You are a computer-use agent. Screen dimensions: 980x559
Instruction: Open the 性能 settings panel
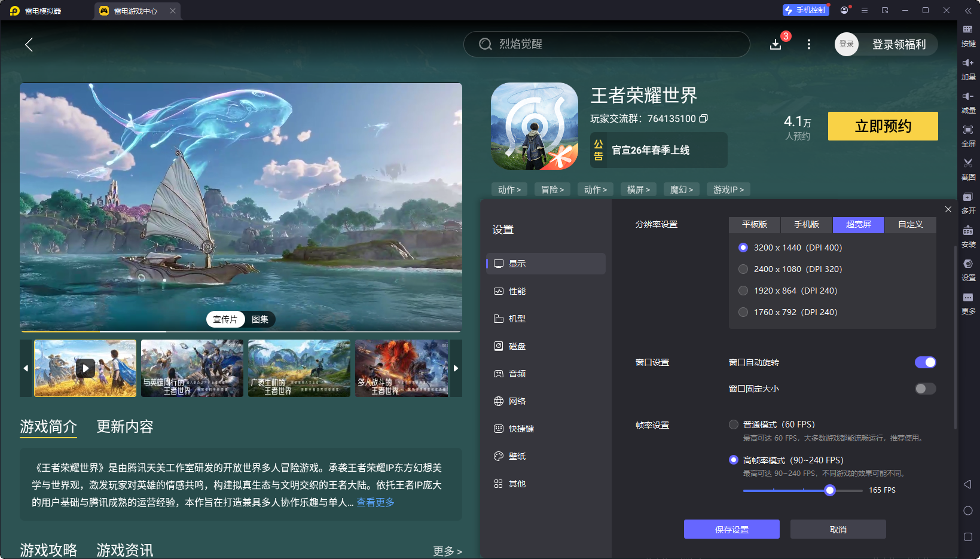click(517, 291)
